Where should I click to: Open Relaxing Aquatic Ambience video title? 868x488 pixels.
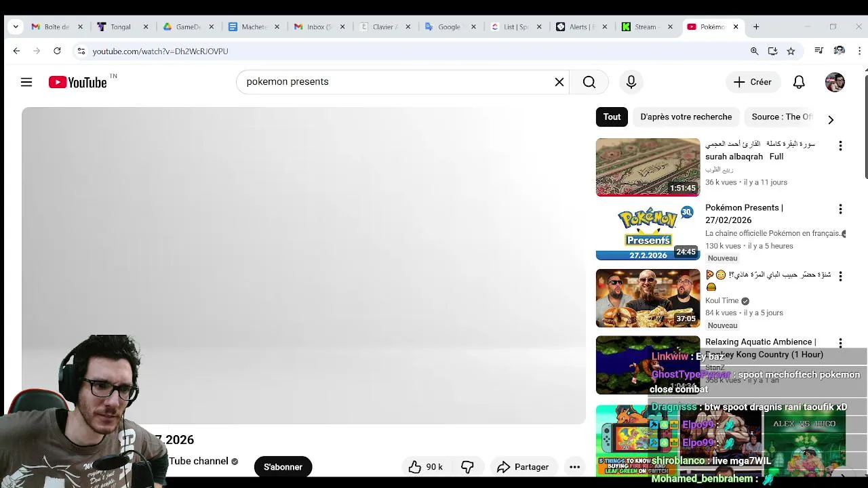tap(764, 348)
